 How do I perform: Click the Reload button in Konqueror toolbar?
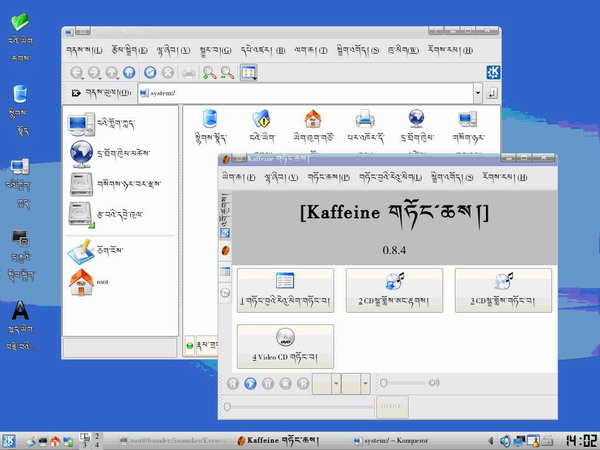pyautogui.click(x=149, y=72)
